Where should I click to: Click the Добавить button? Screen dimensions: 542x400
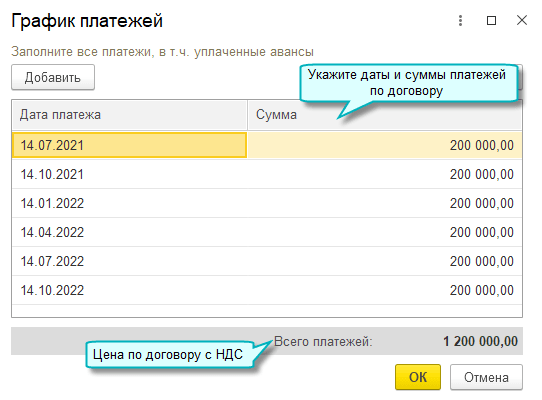tap(53, 77)
